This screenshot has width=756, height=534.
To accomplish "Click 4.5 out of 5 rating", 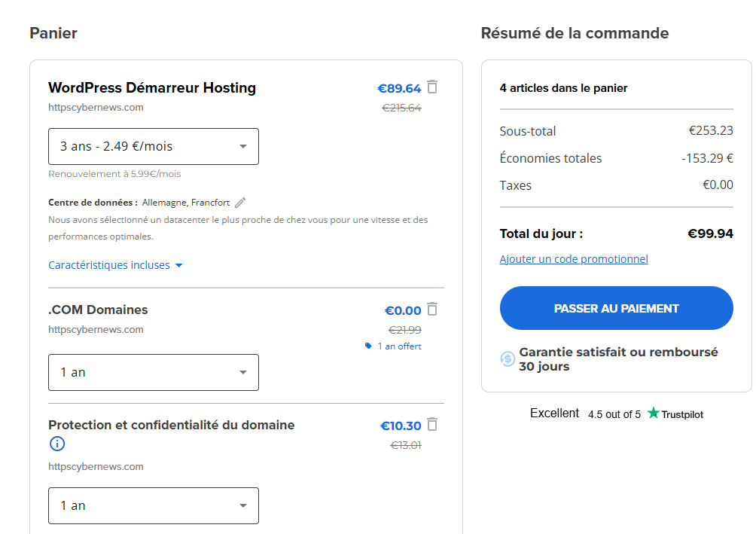I will click(614, 414).
